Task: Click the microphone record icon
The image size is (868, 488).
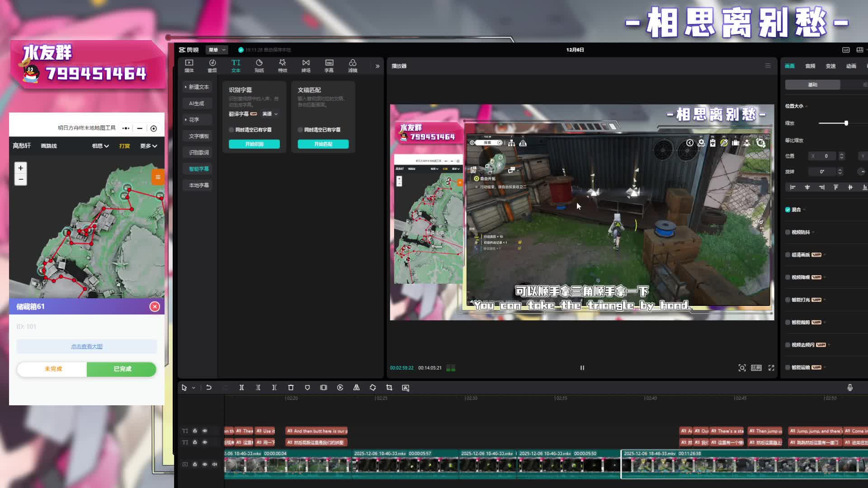Action: (x=850, y=388)
